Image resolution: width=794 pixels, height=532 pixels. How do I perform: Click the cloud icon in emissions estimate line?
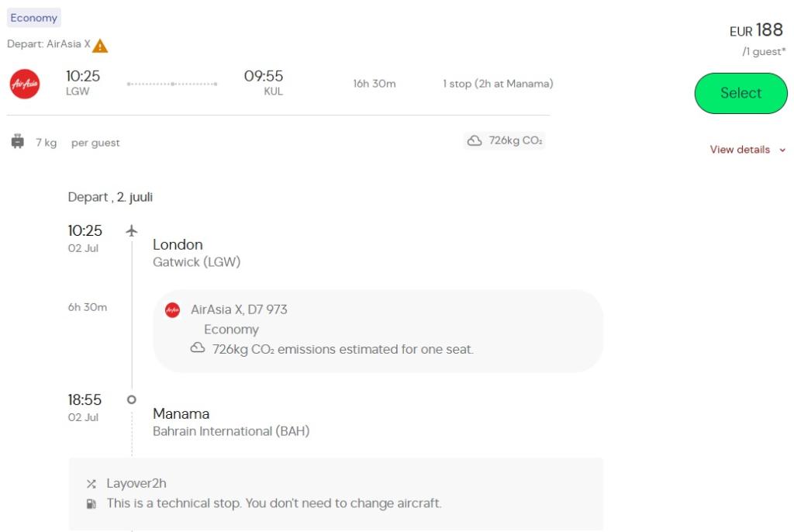(198, 348)
